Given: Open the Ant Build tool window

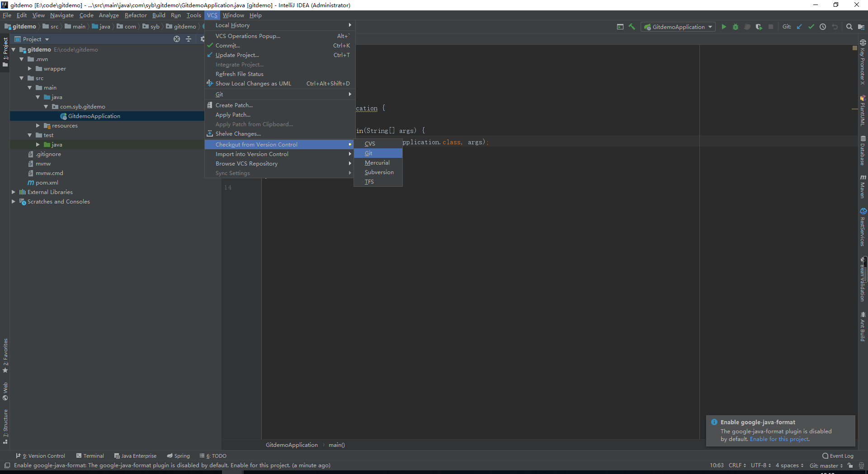Looking at the screenshot, I should click(863, 326).
